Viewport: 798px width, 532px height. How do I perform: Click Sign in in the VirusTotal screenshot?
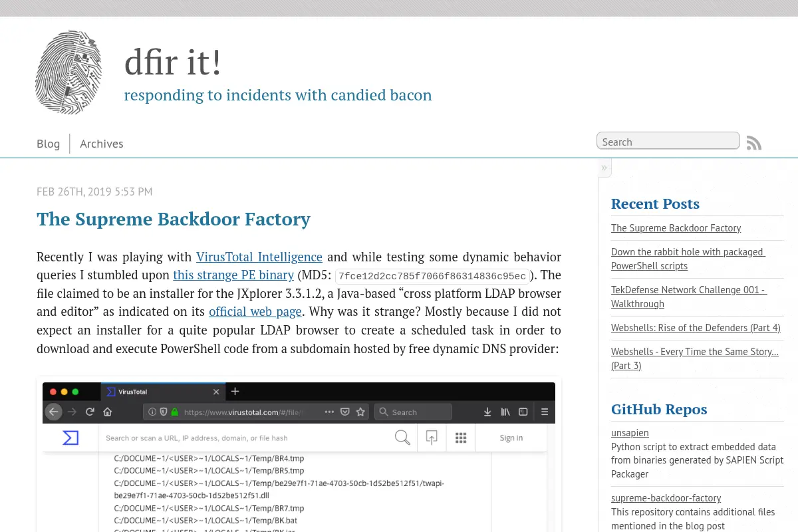point(511,438)
